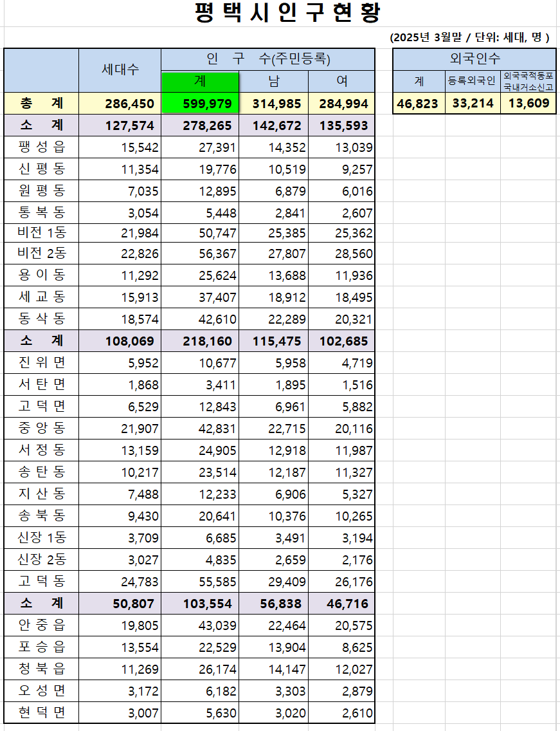The image size is (560, 731).
Task: Select 서탄면 households 1,868 cell
Action: (x=120, y=385)
